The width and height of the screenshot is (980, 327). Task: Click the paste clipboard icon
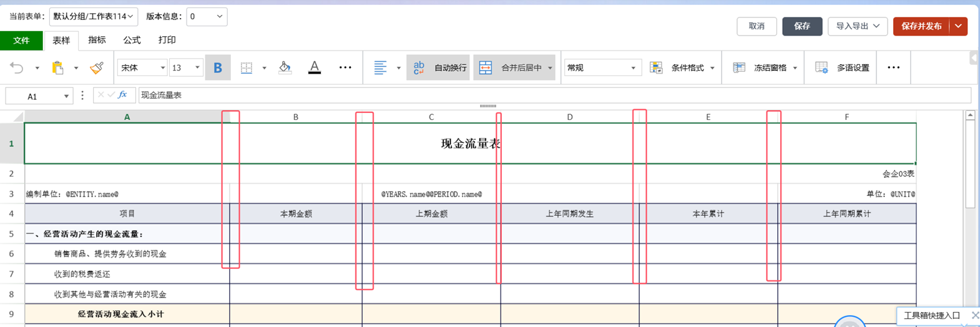pos(57,67)
